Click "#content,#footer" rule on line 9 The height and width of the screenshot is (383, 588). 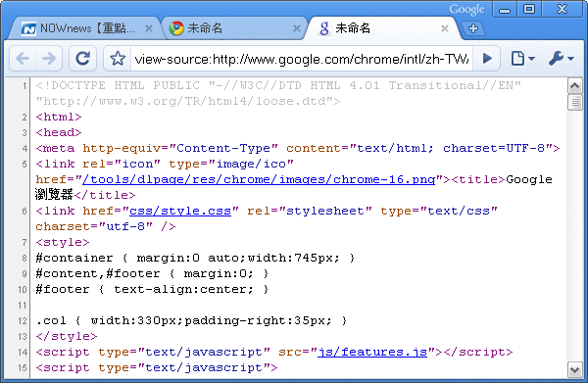point(98,273)
